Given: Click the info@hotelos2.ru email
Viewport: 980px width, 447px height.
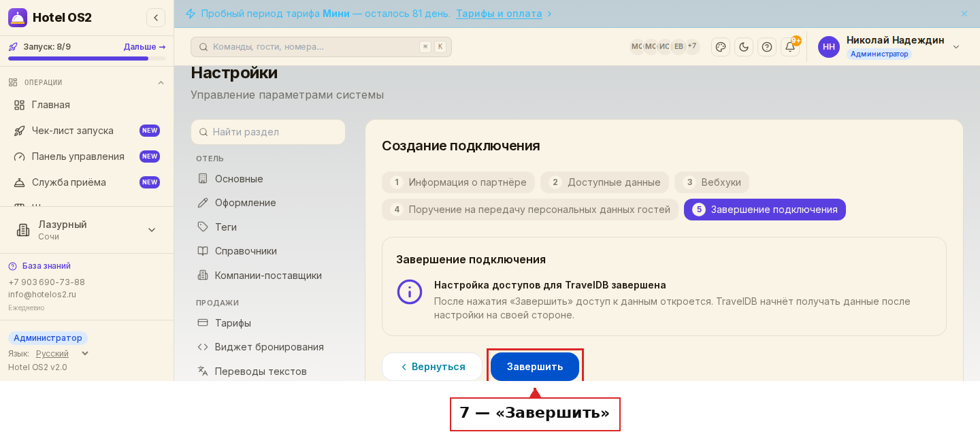Looking at the screenshot, I should point(42,295).
